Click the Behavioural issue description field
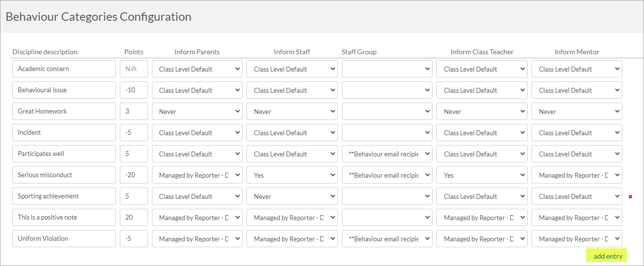Screen dimensions: 644x266 click(64, 90)
